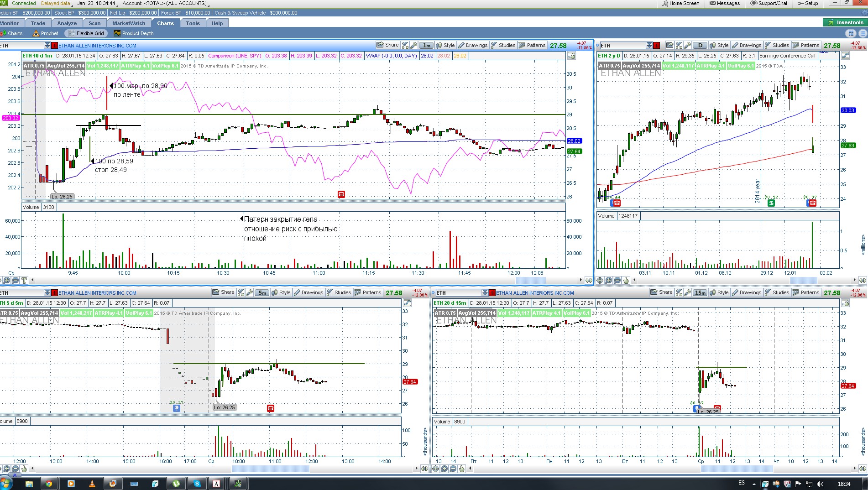Open Share menu in the daily chart
This screenshot has width=868, height=490.
pos(669,45)
